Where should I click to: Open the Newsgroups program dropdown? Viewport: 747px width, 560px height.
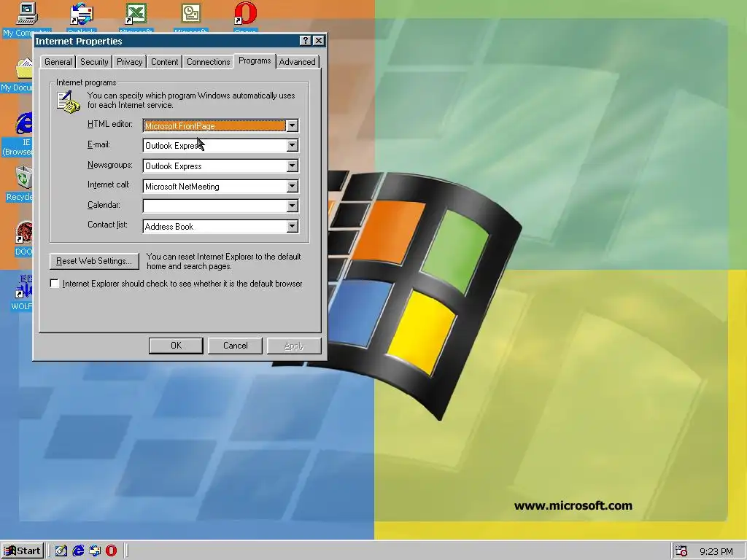pos(293,166)
